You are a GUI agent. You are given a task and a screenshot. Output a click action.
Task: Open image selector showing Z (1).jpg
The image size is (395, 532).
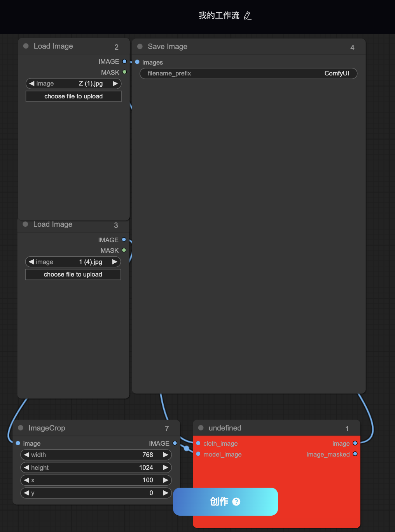(73, 84)
